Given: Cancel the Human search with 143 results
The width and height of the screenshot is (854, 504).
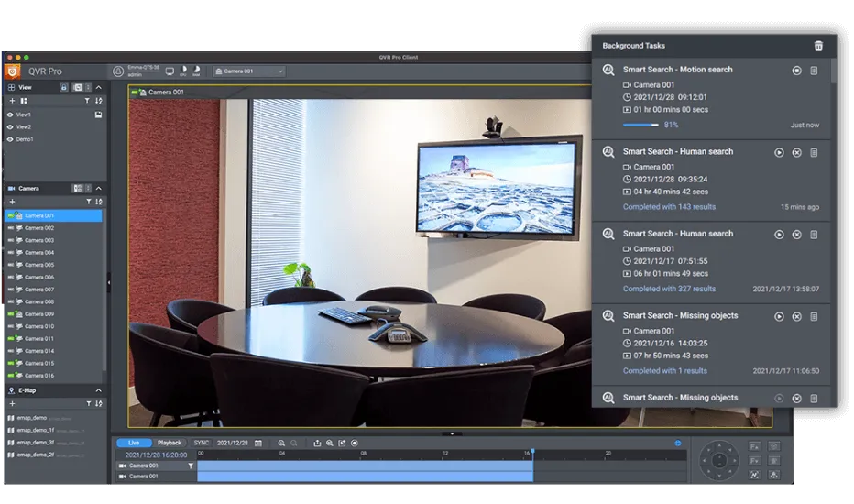Looking at the screenshot, I should point(796,152).
